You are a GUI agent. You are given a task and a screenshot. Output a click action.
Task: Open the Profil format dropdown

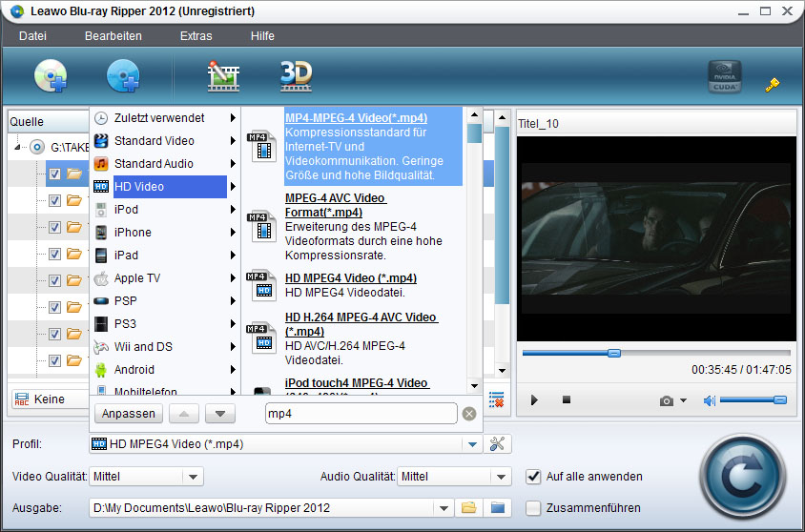tap(472, 444)
